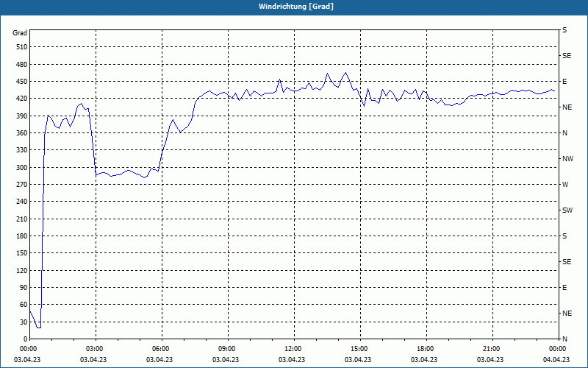
Task: Select the SW compass label
Action: 567,210
